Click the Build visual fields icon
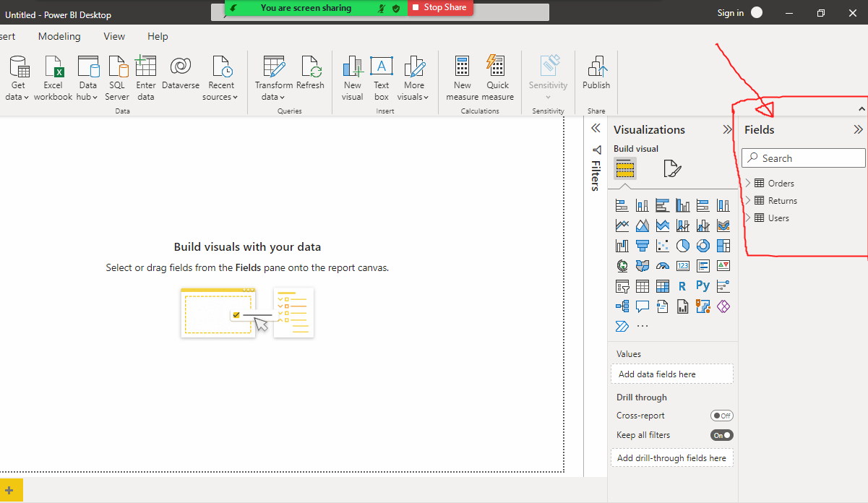This screenshot has width=868, height=503. pos(625,169)
